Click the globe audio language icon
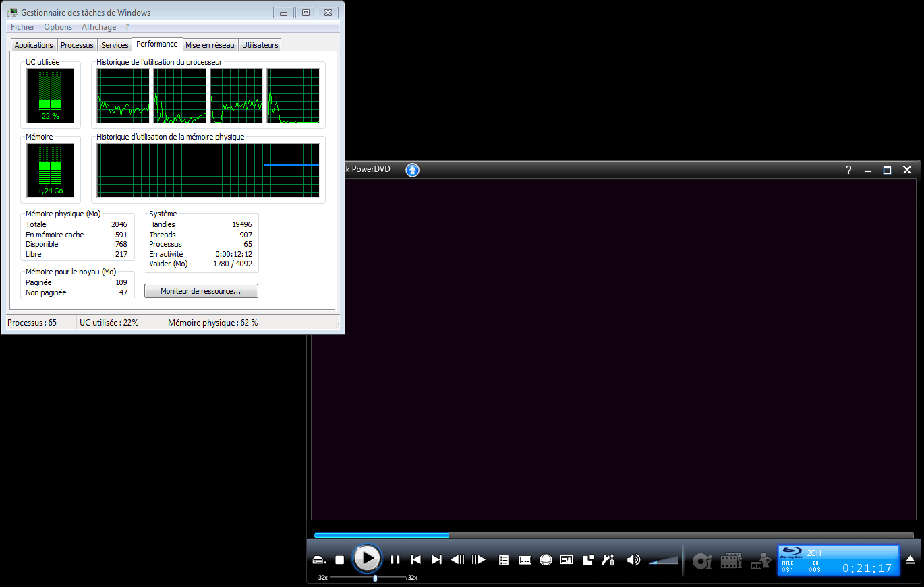This screenshot has width=924, height=587. pos(546,560)
